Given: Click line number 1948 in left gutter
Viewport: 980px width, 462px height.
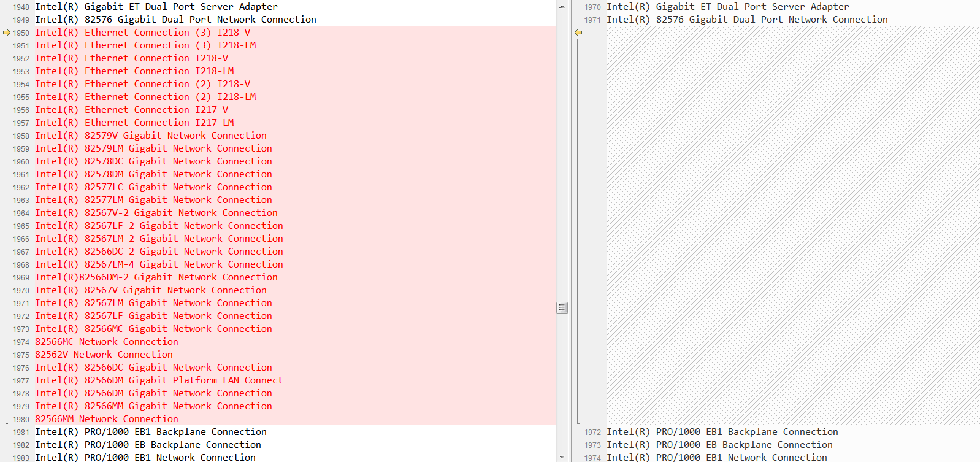Looking at the screenshot, I should click(x=21, y=7).
